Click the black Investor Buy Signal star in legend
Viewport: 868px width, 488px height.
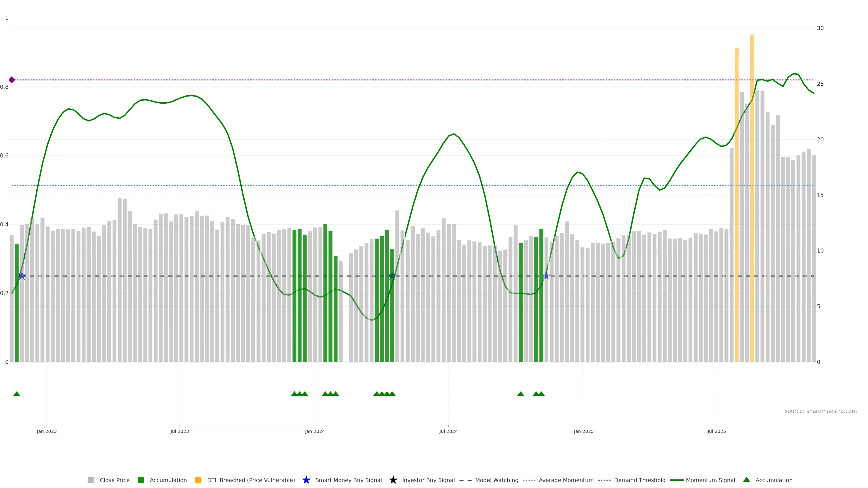tap(393, 480)
